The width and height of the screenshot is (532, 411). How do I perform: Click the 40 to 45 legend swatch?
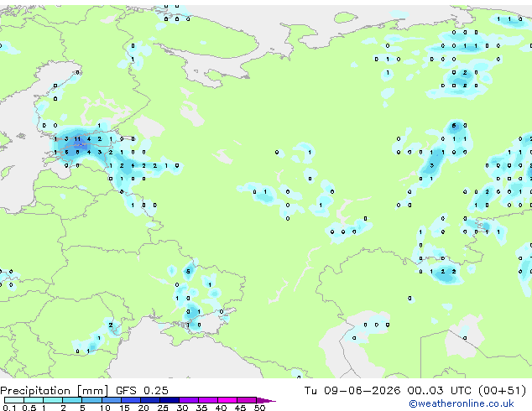coord(227,400)
